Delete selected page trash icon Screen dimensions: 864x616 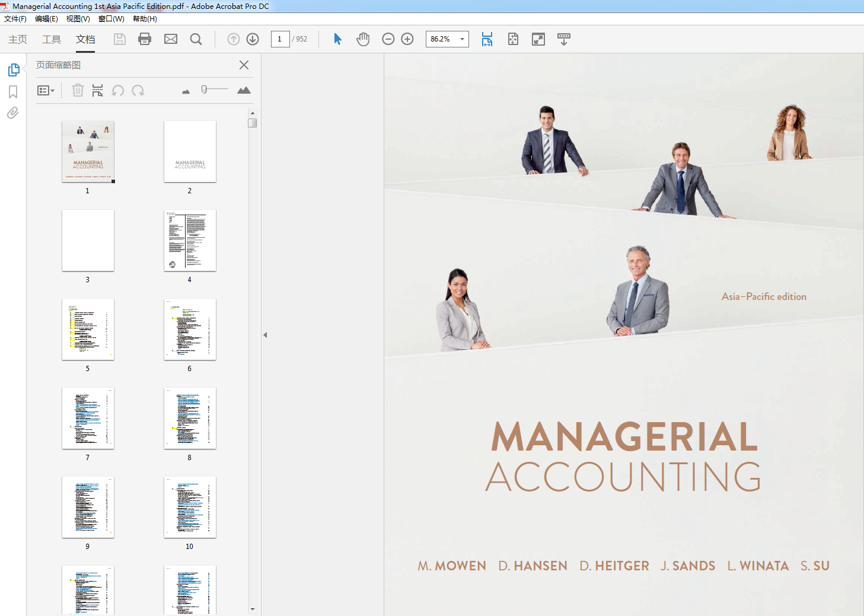pyautogui.click(x=78, y=90)
